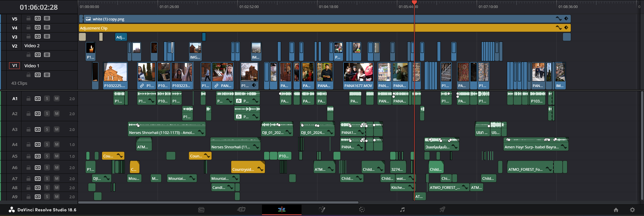Click the PANA1677.MOV clip thumbnail

coord(358,72)
